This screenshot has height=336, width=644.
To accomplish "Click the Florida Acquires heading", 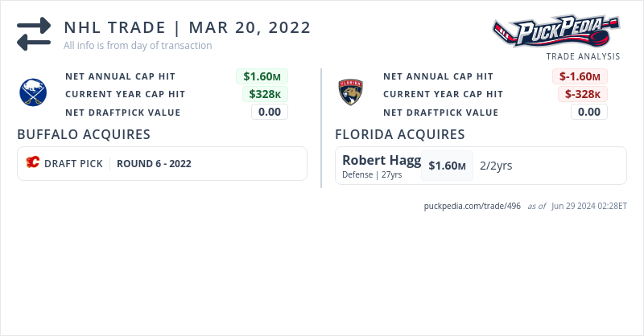I will pos(399,134).
